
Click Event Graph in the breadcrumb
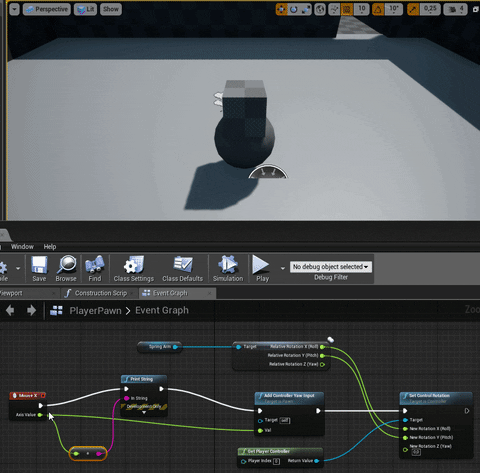pyautogui.click(x=162, y=311)
